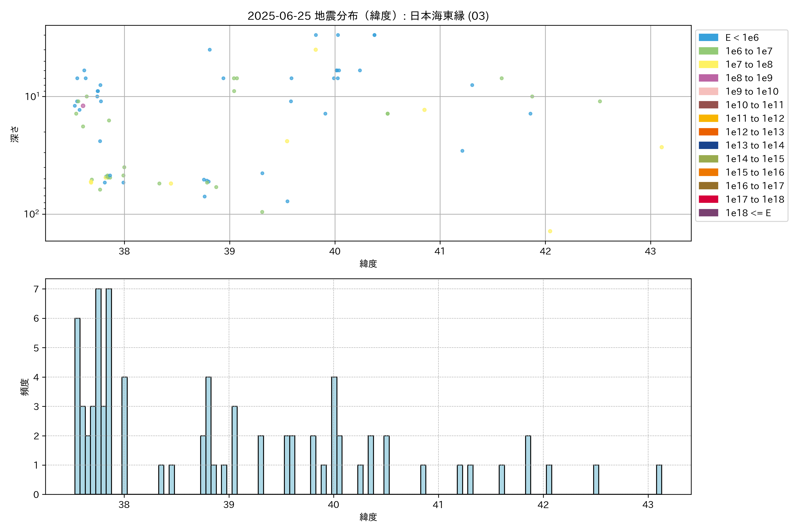
Task: Click the yellow dot below the 10² gridline
Action: tap(550, 231)
